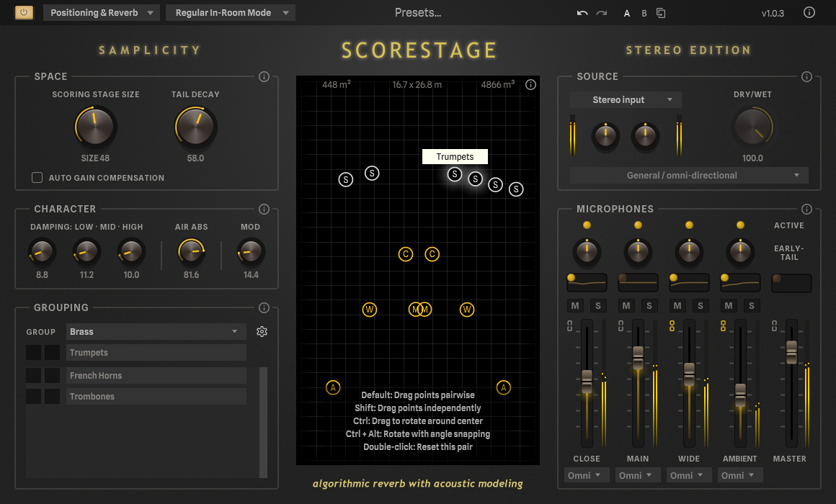Mute the CLOSE microphone channel
The height and width of the screenshot is (504, 836).
point(575,305)
